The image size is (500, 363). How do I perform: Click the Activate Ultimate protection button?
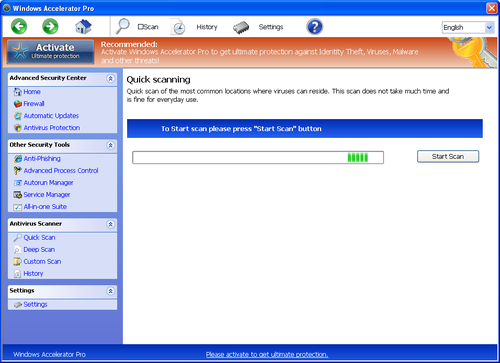(x=50, y=52)
